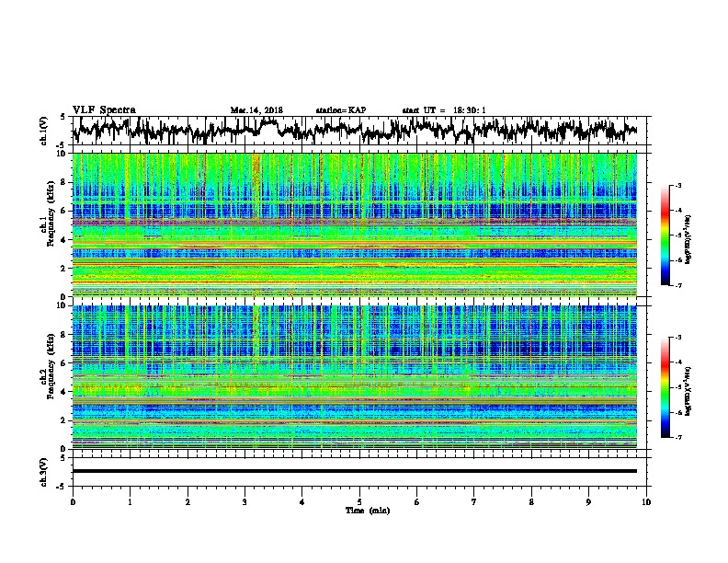Click time axis tick label "2"
Viewport: 728px width, 563px height.
tap(188, 502)
